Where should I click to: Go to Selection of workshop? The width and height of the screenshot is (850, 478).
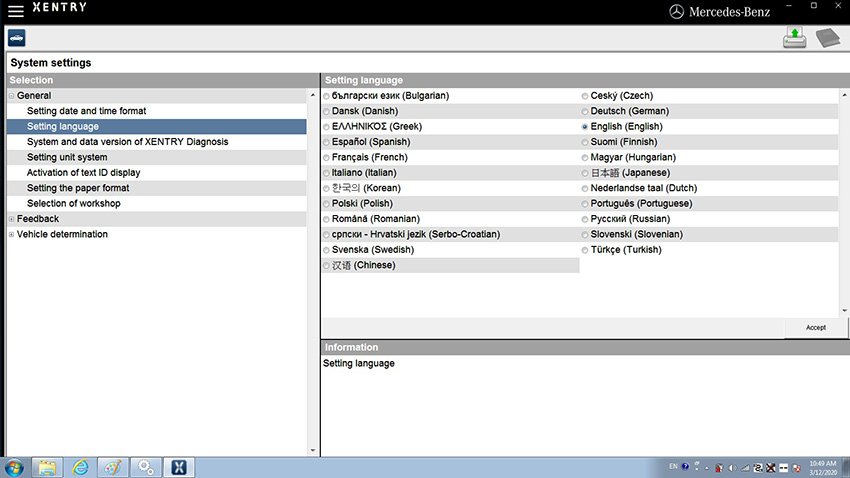(73, 203)
